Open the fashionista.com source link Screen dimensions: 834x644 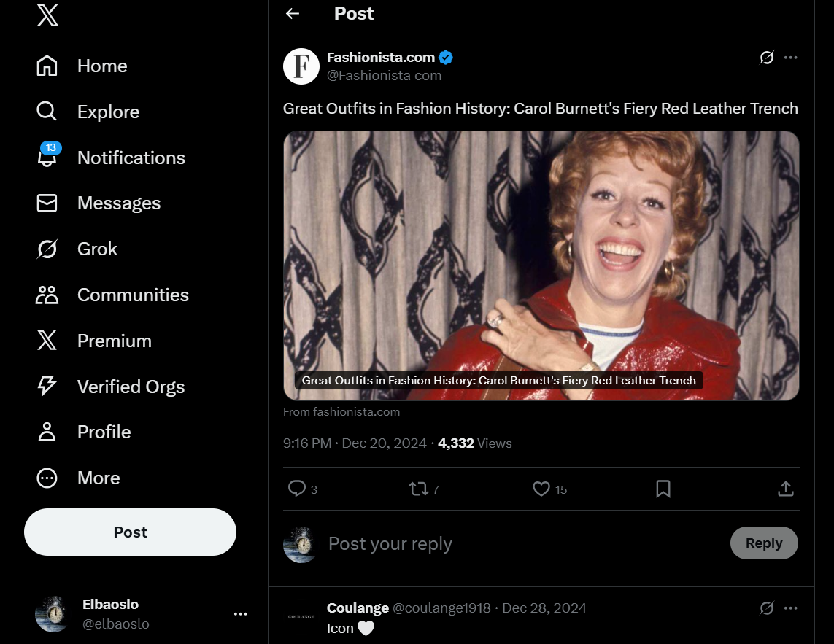[341, 411]
